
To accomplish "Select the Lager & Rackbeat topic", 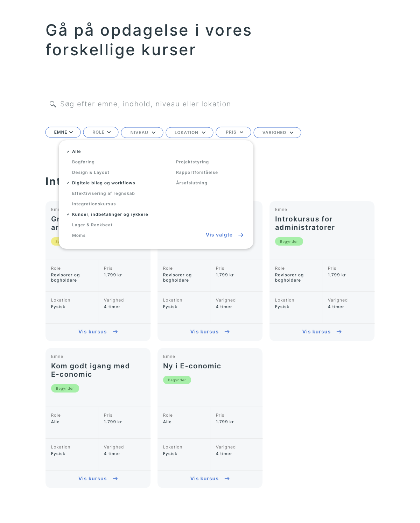I will tap(92, 225).
